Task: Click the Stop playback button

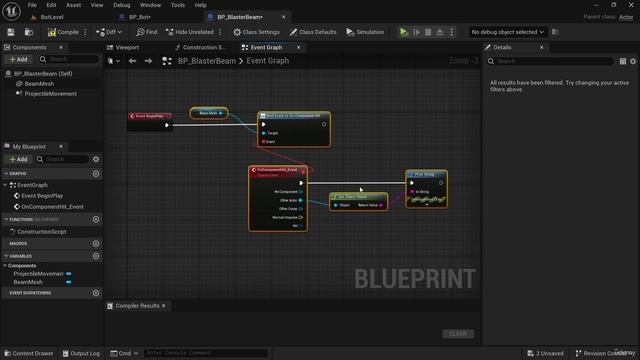Action: (428, 32)
